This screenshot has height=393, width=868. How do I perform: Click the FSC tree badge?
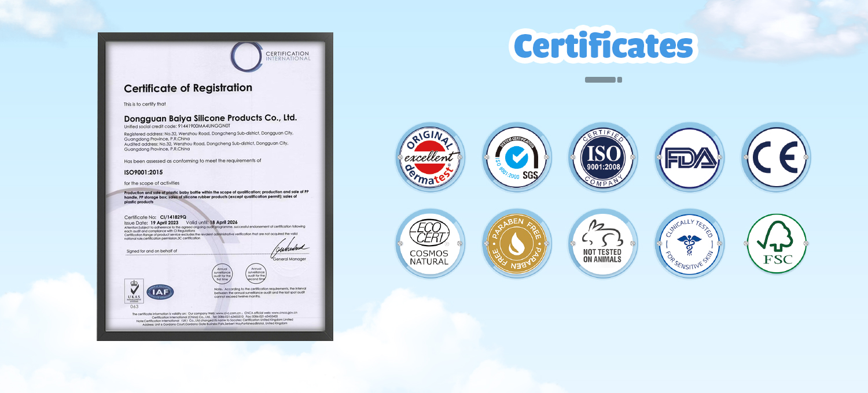pos(776,243)
